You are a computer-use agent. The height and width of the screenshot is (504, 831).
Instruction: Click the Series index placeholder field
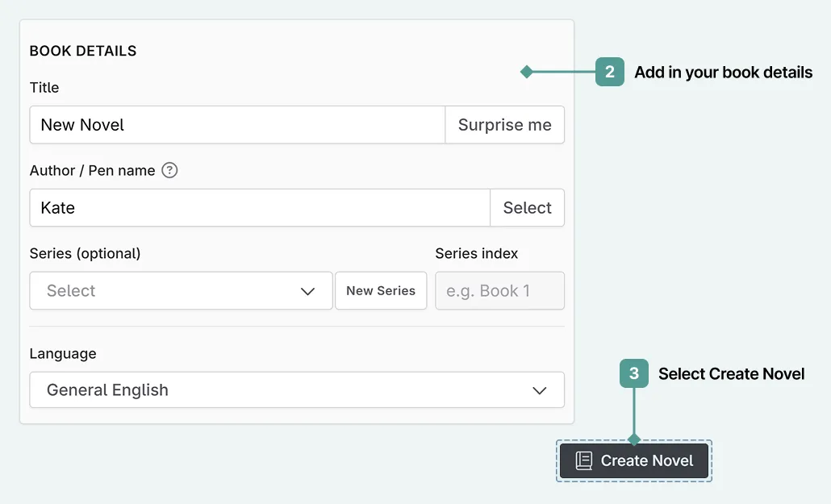[499, 290]
